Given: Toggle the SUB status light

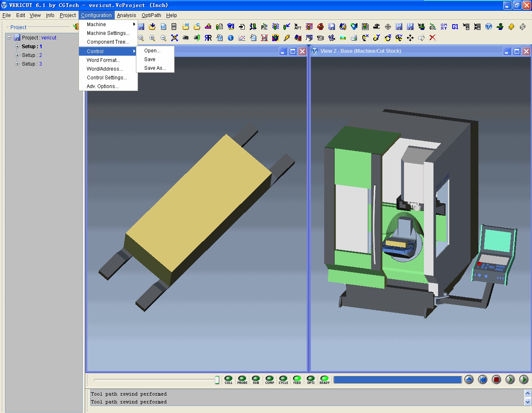Looking at the screenshot, I should pos(256,380).
